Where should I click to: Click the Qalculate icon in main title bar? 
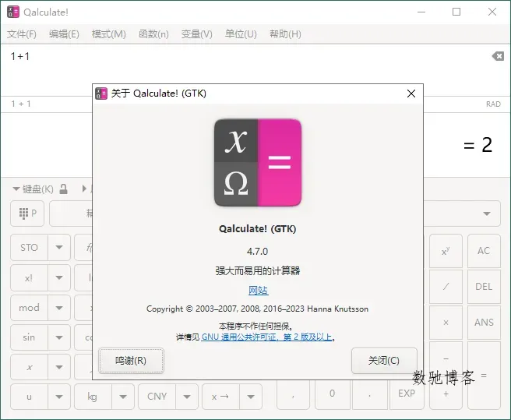coord(13,12)
